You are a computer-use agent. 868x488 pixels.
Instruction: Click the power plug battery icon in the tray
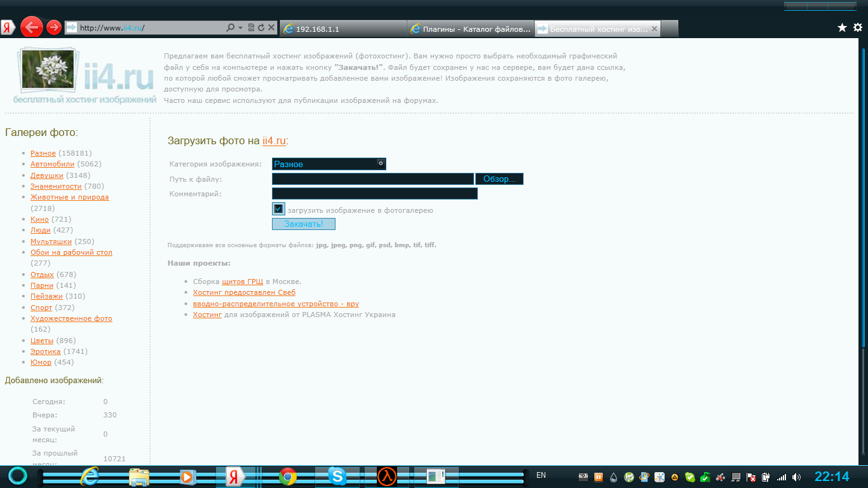(x=766, y=477)
